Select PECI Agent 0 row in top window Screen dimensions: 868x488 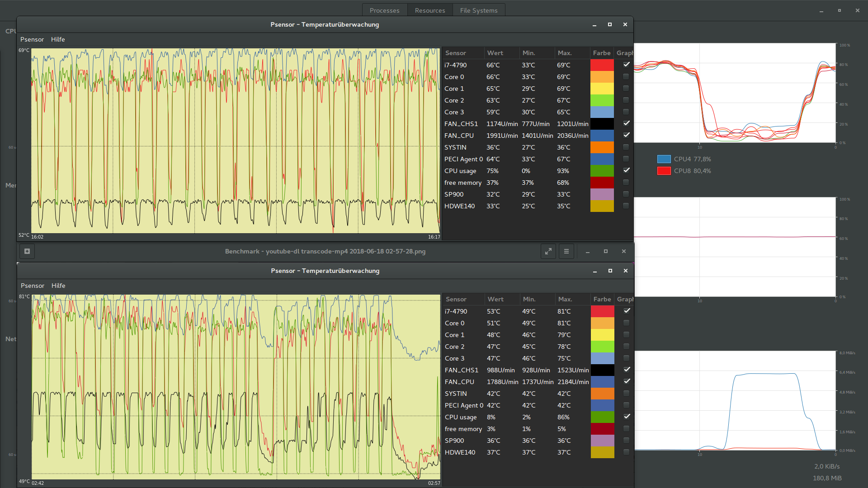[x=537, y=159]
